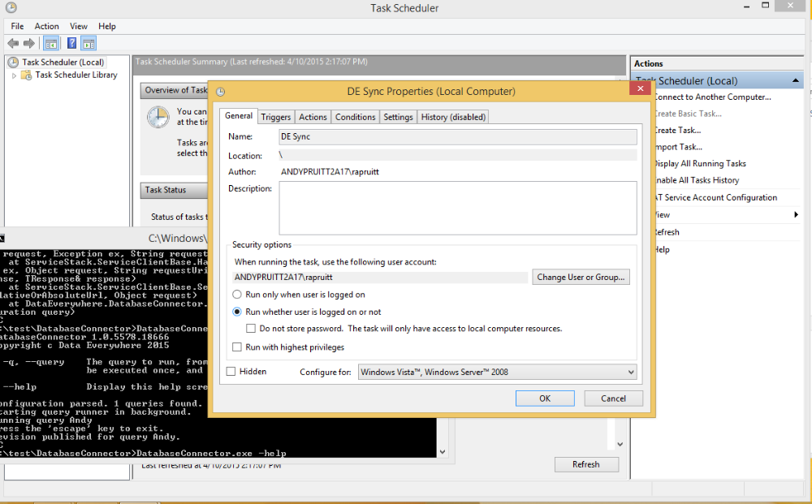Click command prompt scrollbar down arrow

(x=443, y=452)
